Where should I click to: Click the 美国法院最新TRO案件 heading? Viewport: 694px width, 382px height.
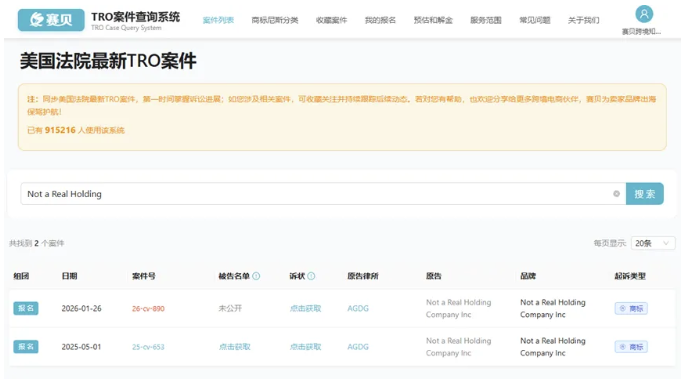108,61
